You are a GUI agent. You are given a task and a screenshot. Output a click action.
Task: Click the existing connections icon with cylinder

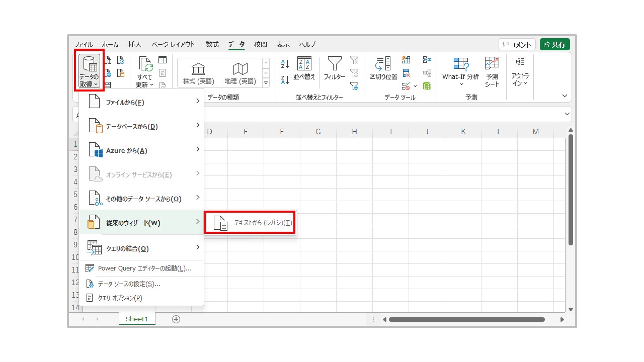(x=121, y=73)
